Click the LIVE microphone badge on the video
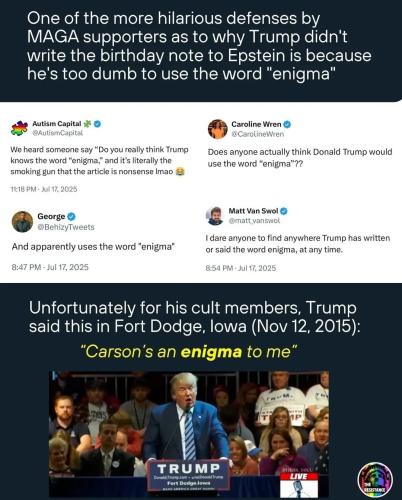 tap(299, 484)
